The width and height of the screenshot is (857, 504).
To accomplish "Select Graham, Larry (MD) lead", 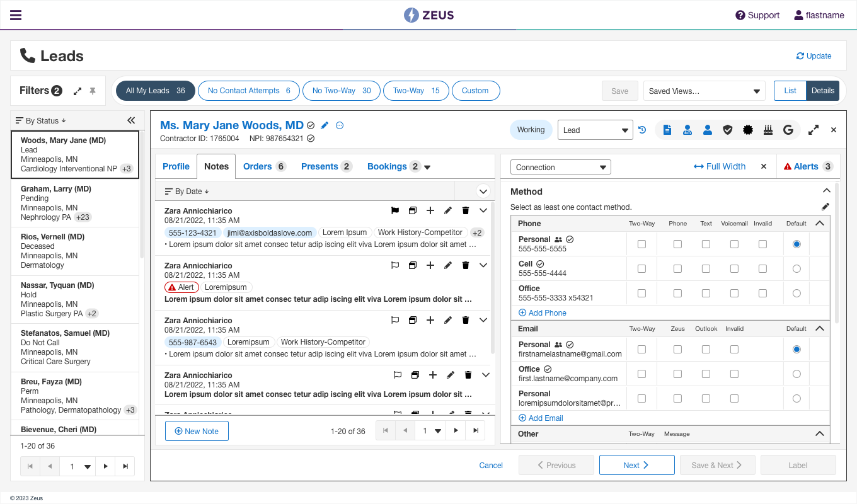I will coord(74,203).
